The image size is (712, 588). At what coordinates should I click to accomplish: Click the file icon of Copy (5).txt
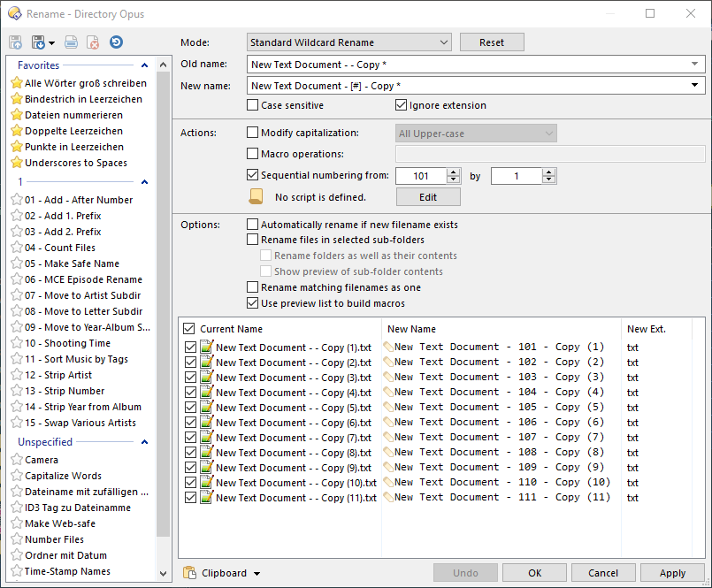click(207, 408)
